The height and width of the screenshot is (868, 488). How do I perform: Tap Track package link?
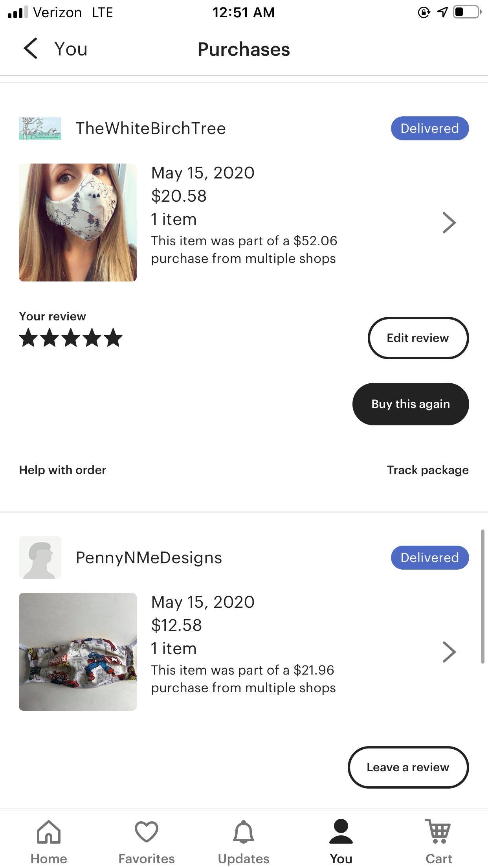pyautogui.click(x=427, y=470)
